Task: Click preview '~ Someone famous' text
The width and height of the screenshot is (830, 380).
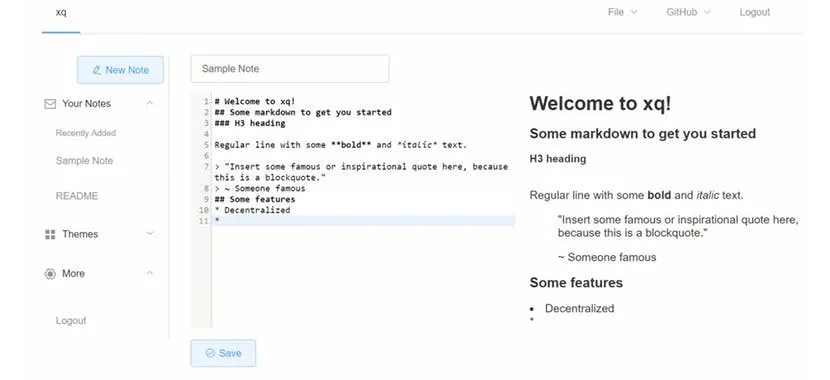Action: 607,257
